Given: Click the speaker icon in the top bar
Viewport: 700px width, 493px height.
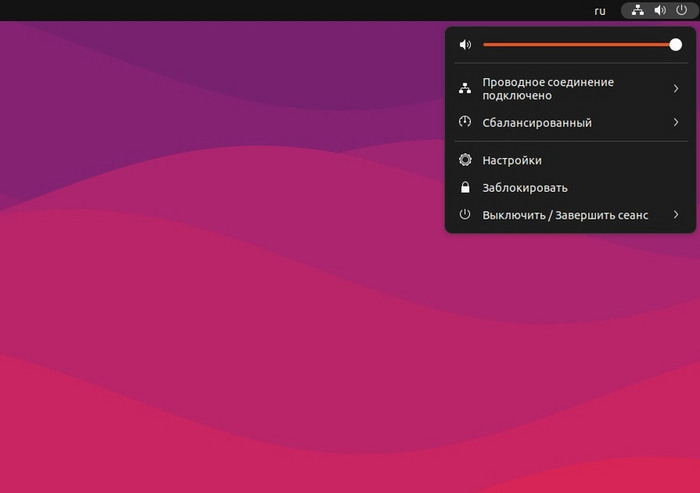Looking at the screenshot, I should point(660,10).
